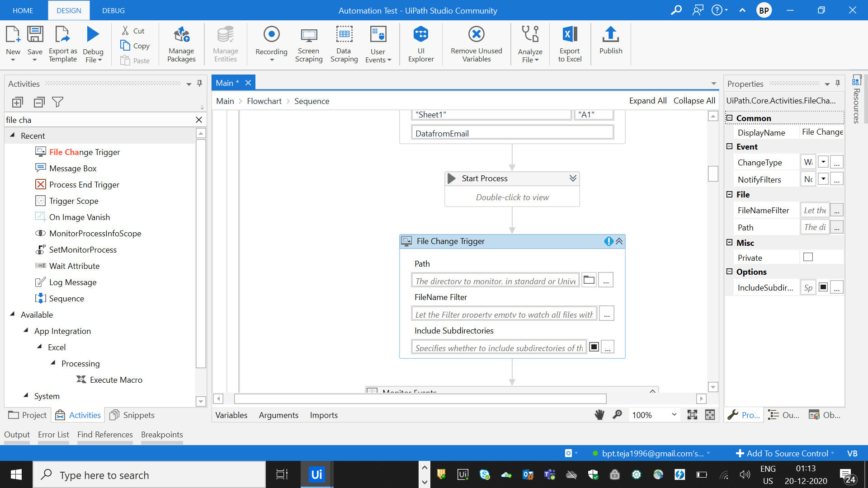Remove Unused Variables
The width and height of the screenshot is (868, 488).
pyautogui.click(x=476, y=43)
